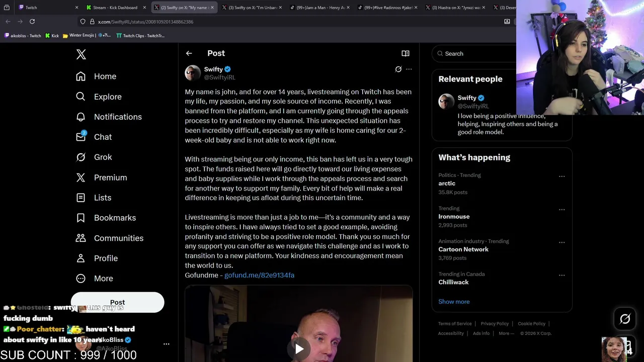This screenshot has width=644, height=362.
Task: Play the embedded video
Action: [299, 348]
